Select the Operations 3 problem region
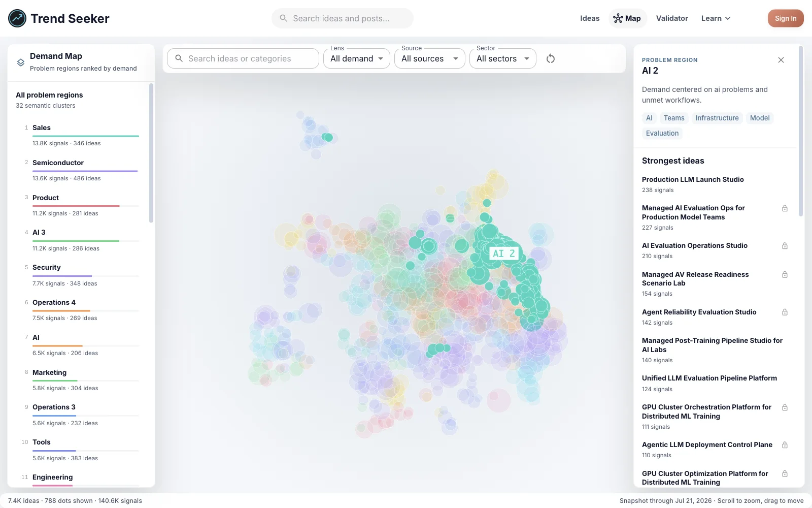 81,415
